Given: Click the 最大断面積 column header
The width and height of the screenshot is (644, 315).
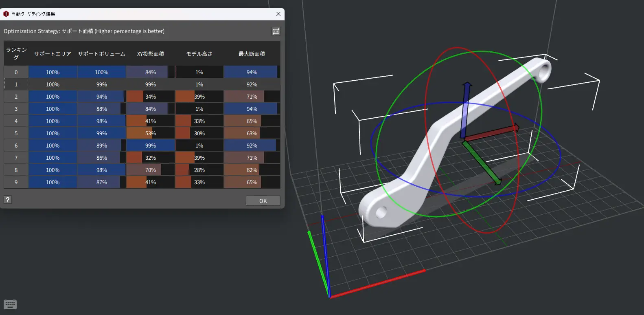Looking at the screenshot, I should click(252, 54).
